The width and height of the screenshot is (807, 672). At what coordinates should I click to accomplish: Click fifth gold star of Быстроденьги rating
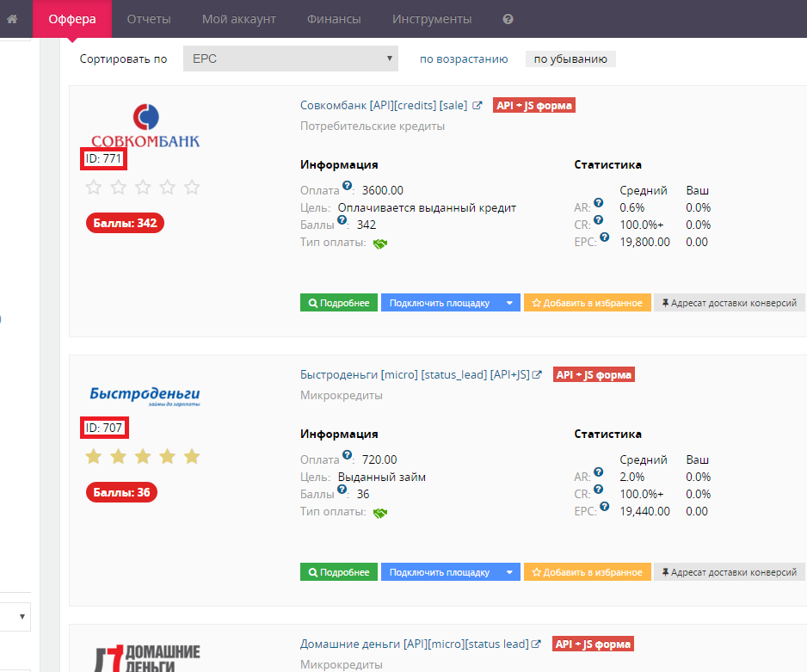point(192,456)
